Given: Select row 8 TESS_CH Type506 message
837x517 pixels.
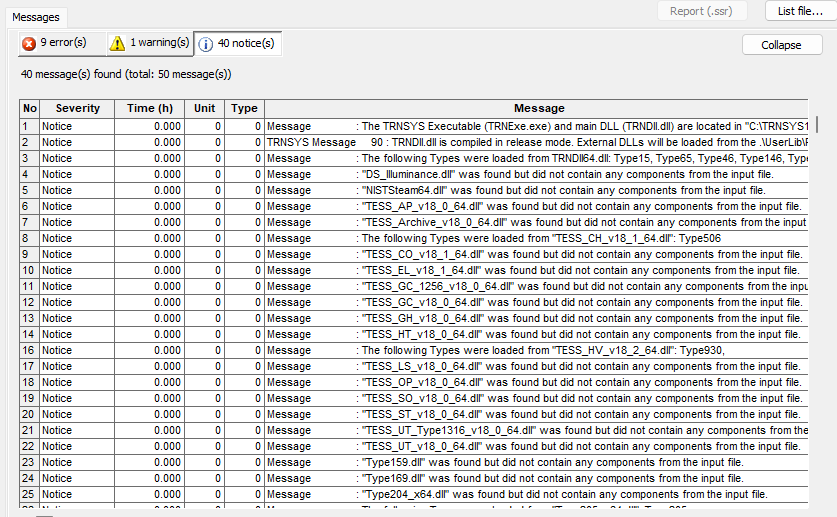Looking at the screenshot, I should click(x=540, y=238).
